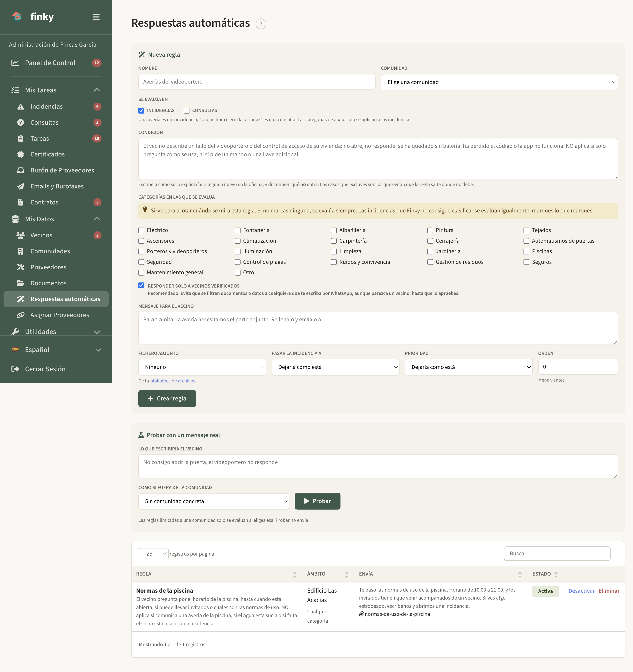This screenshot has width=633, height=672.
Task: Click the Certificados badge icon
Action: tap(21, 154)
